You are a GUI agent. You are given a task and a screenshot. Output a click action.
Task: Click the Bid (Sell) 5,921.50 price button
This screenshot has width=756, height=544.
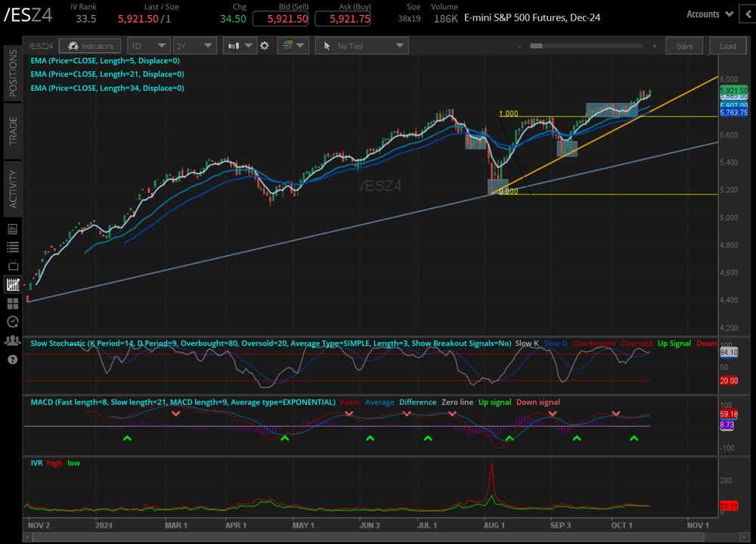pos(280,19)
